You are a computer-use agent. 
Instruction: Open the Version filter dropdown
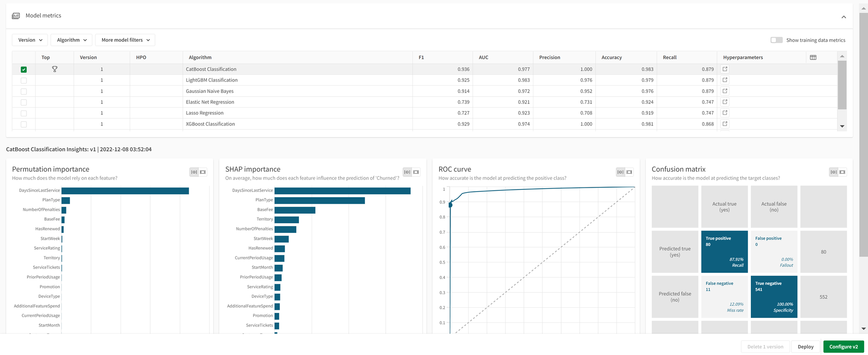pos(30,40)
